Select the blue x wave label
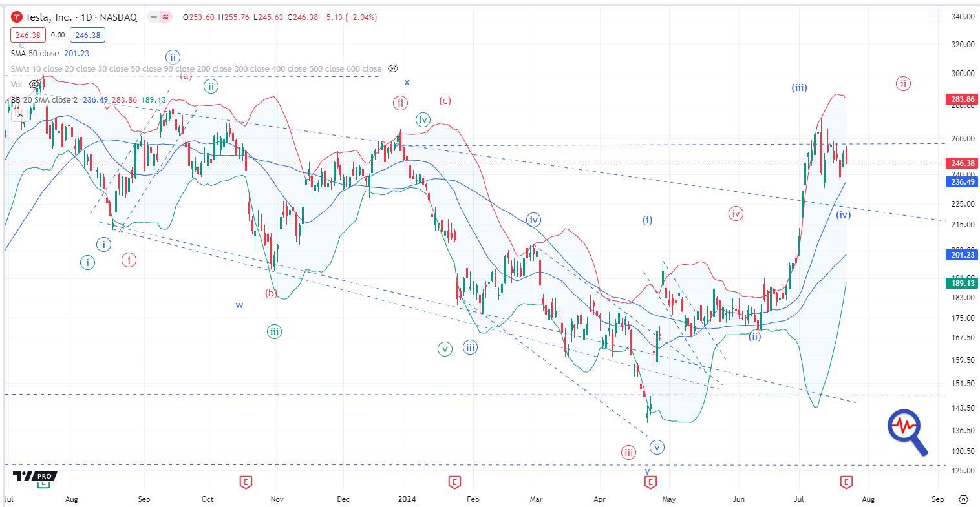The height and width of the screenshot is (507, 980). point(407,82)
